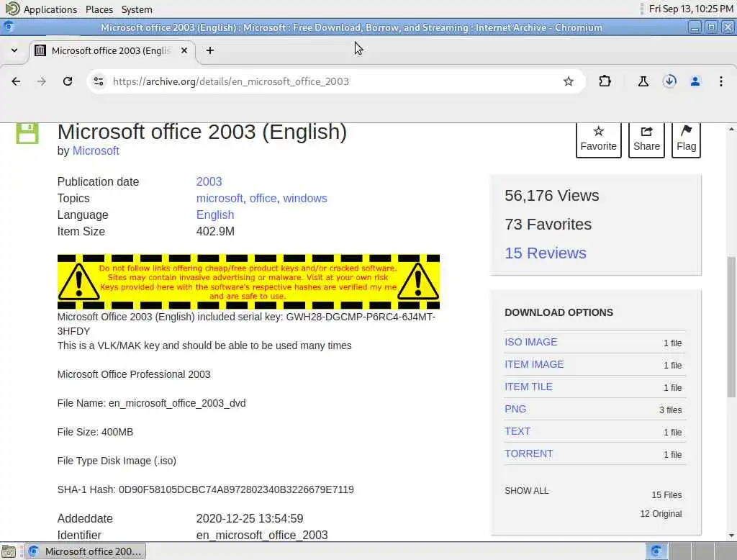Share this archive item

(x=646, y=140)
